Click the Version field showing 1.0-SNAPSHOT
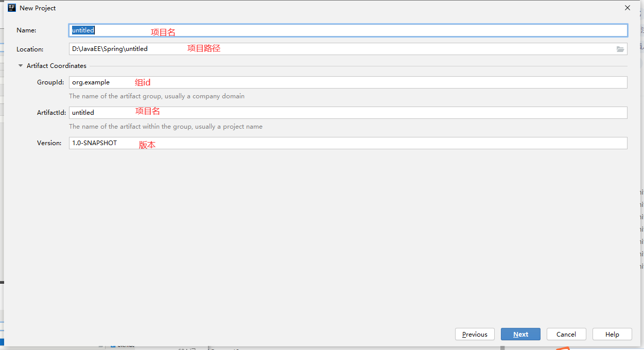The height and width of the screenshot is (350, 644). (x=348, y=143)
